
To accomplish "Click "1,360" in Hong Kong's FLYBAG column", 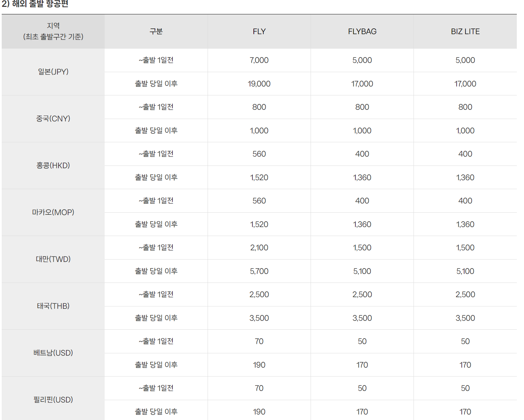I will tap(362, 178).
